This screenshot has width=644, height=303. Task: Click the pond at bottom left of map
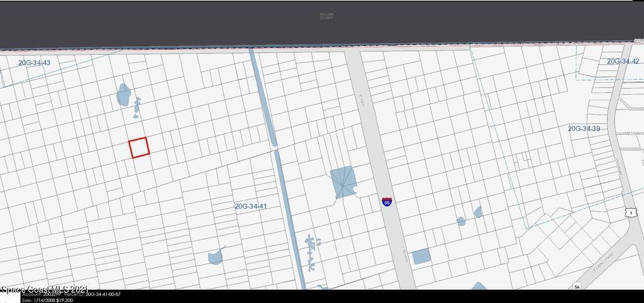(216, 256)
